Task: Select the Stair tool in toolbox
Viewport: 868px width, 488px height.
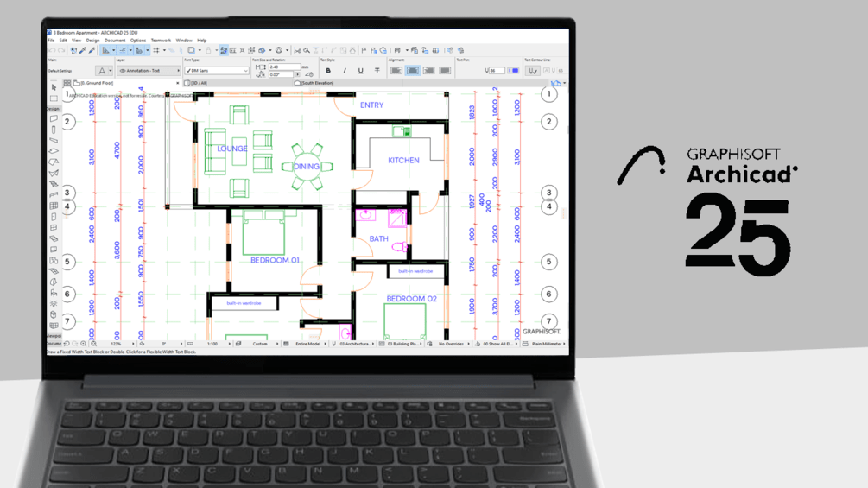Action: pyautogui.click(x=54, y=184)
